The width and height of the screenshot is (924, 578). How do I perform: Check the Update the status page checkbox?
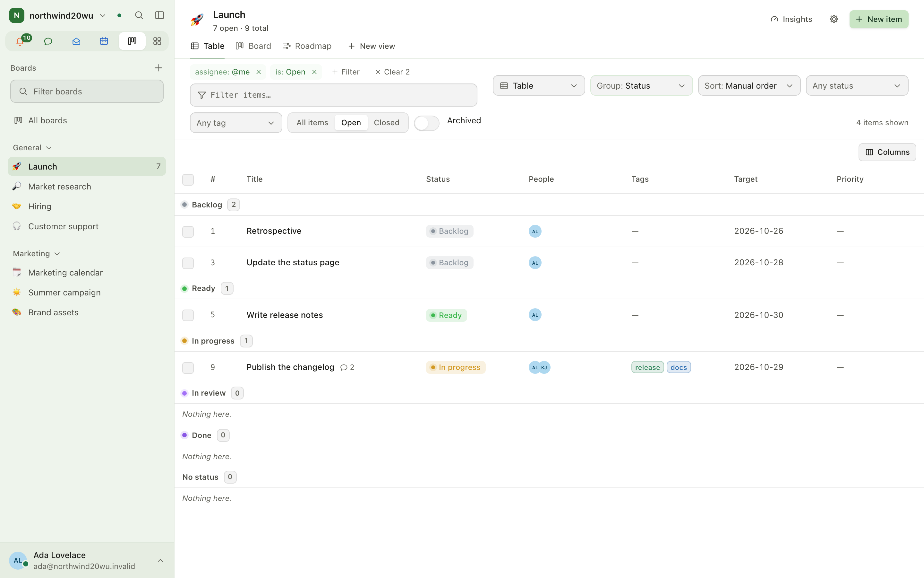click(x=188, y=263)
